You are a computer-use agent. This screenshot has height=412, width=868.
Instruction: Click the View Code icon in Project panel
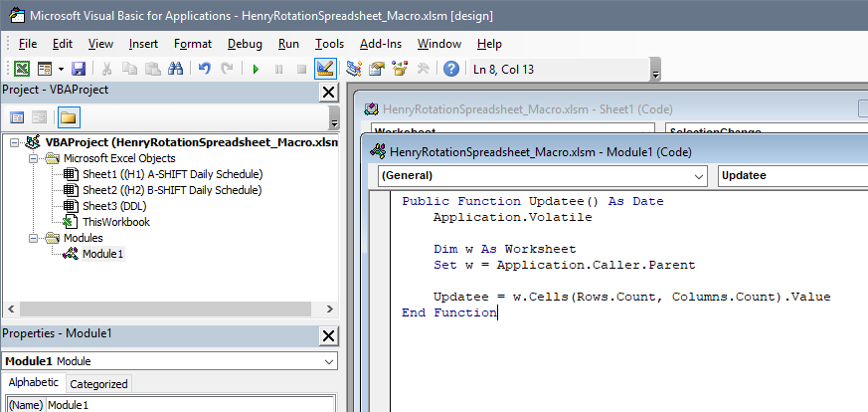coord(17,117)
